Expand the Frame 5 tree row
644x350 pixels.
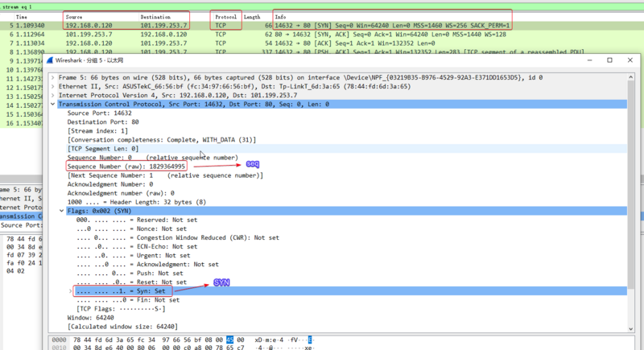coord(52,77)
